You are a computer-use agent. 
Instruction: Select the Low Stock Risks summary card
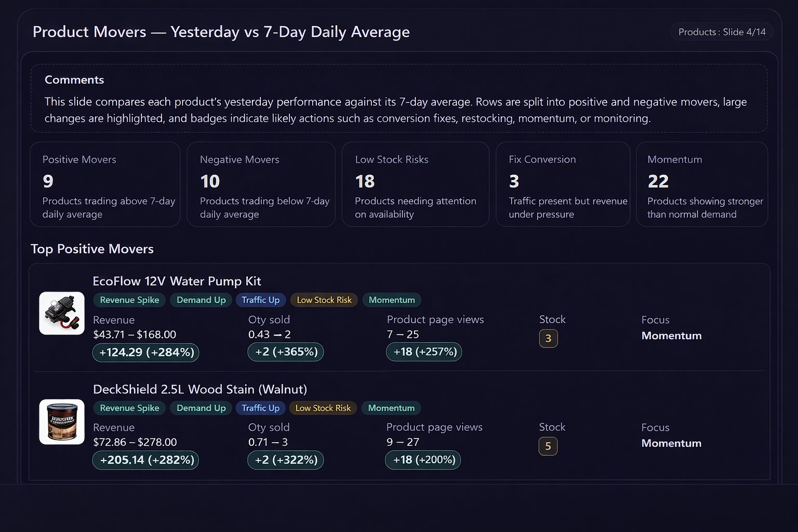[415, 184]
